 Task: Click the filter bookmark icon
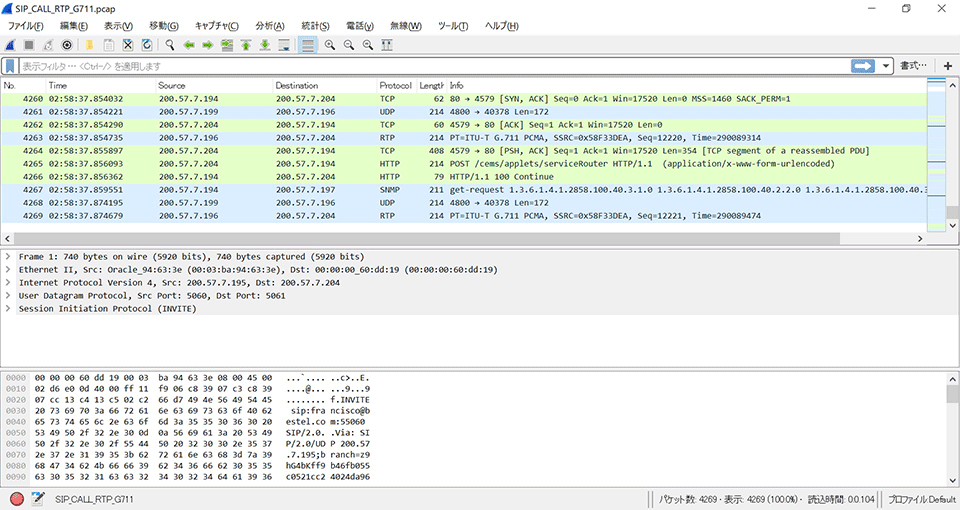coord(10,66)
